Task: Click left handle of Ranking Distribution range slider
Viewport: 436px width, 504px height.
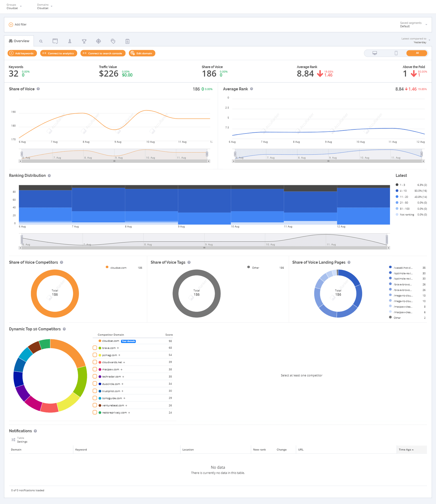Action: tap(22, 240)
